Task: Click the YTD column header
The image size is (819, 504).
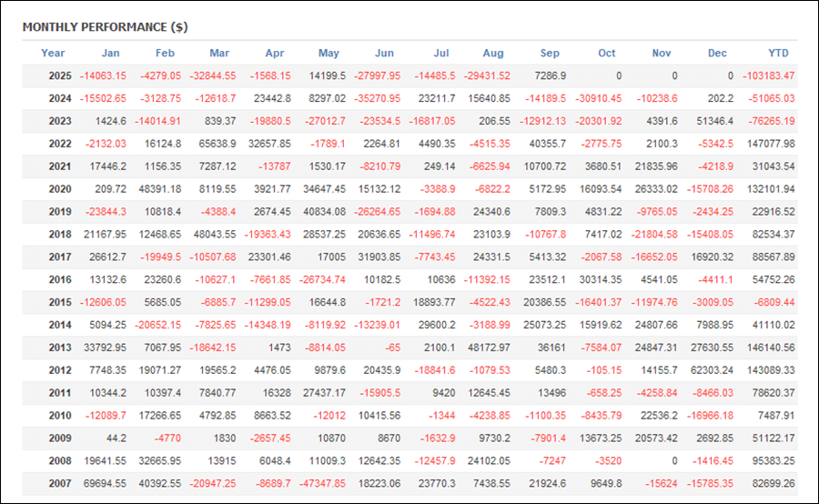Action: (778, 53)
